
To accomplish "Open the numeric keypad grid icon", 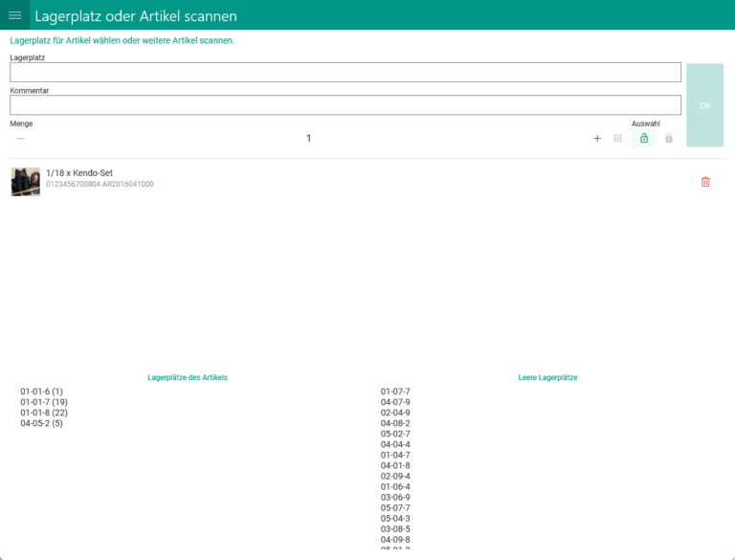I will point(618,139).
